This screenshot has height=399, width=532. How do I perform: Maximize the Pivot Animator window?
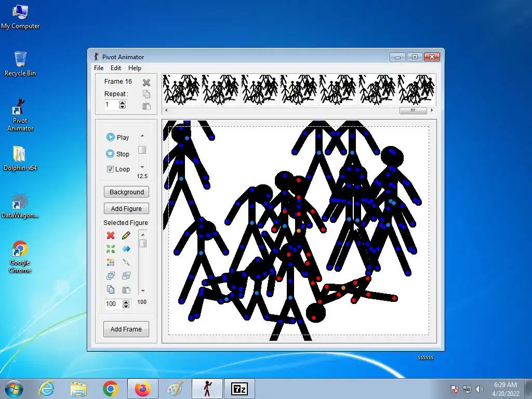415,57
